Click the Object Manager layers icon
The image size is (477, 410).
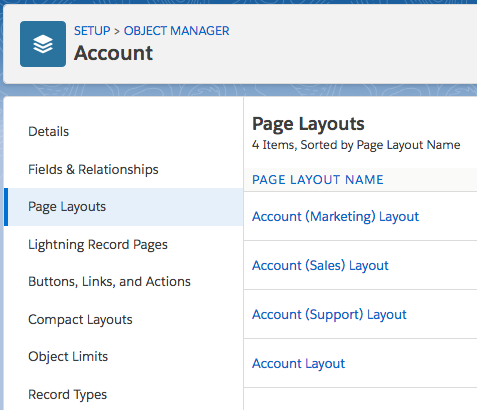coord(43,44)
